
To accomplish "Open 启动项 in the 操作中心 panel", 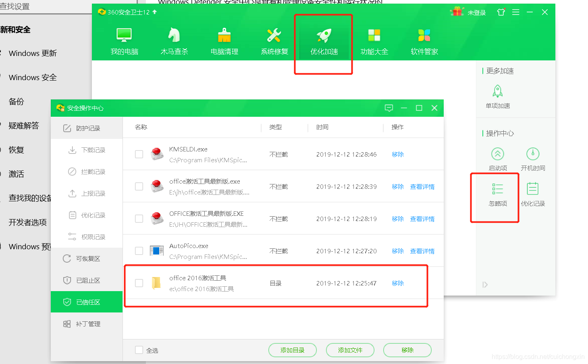I will coord(498,159).
